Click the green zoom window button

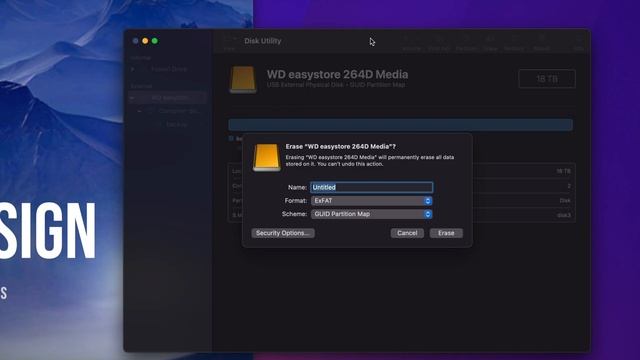point(155,41)
